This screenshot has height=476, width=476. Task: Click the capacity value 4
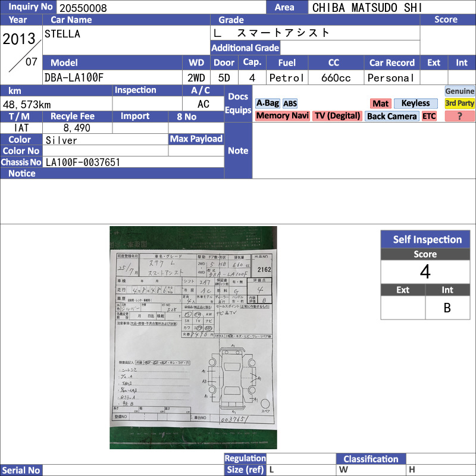252,78
